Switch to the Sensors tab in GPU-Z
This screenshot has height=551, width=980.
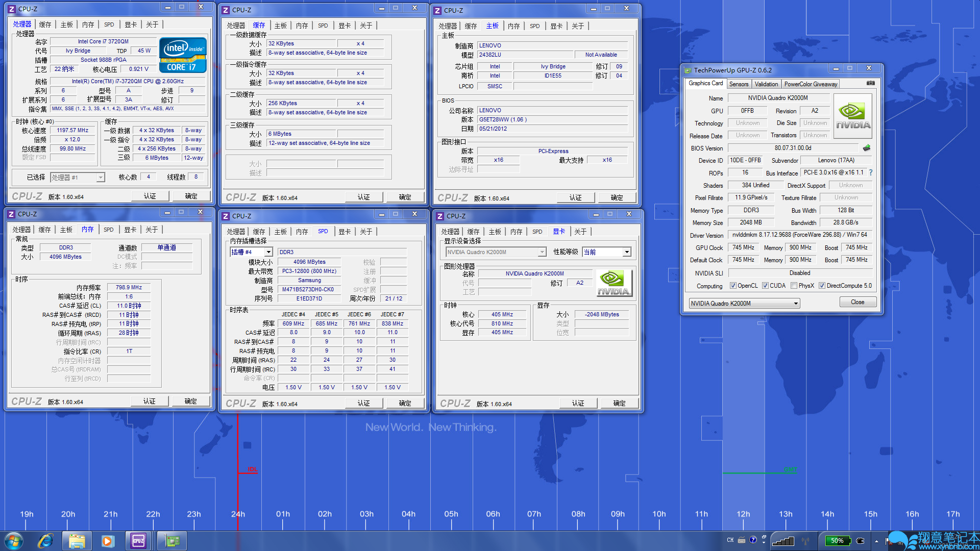(x=739, y=84)
